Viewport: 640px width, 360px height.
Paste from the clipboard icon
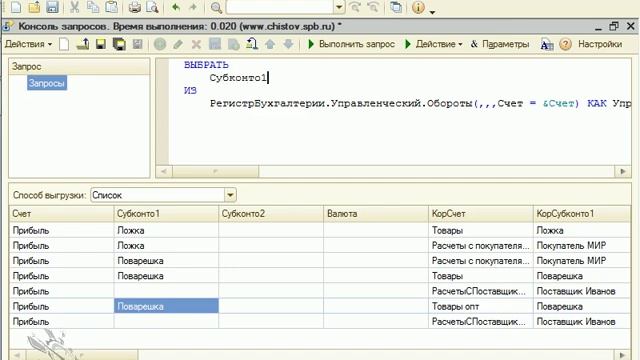(x=111, y=7)
